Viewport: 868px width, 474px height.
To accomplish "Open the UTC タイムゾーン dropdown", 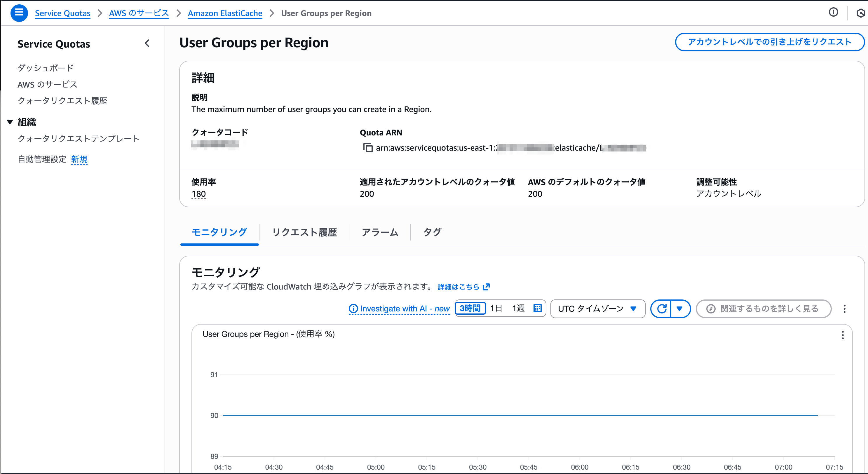I will click(x=597, y=309).
